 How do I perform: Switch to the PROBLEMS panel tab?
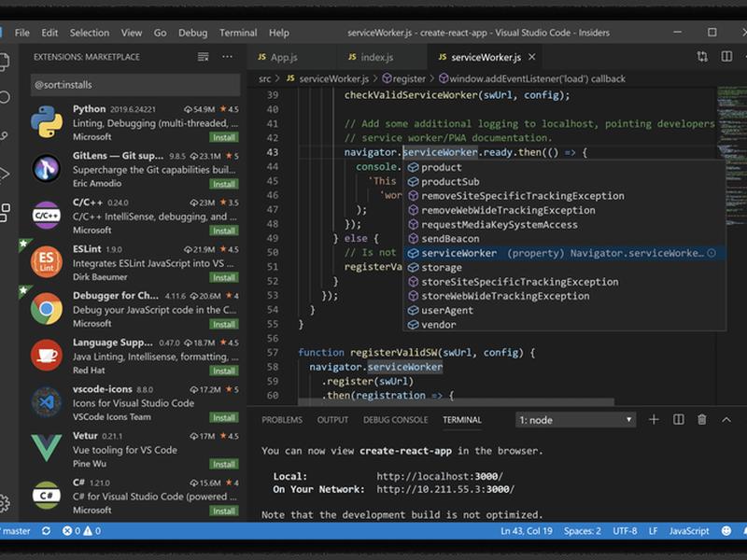(282, 419)
